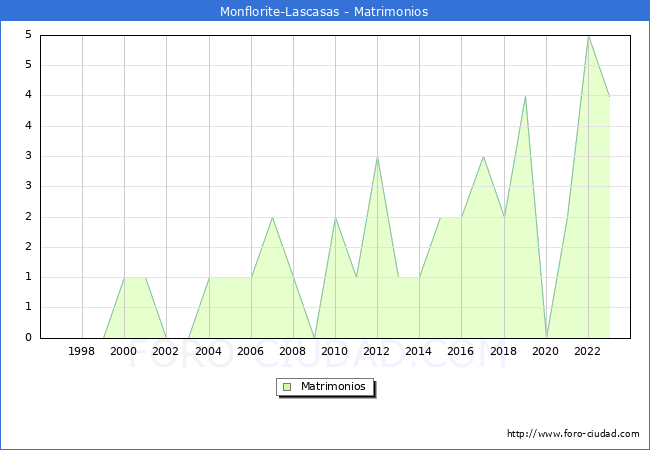Click the 2016 x-axis label
This screenshot has width=650, height=450.
(461, 351)
